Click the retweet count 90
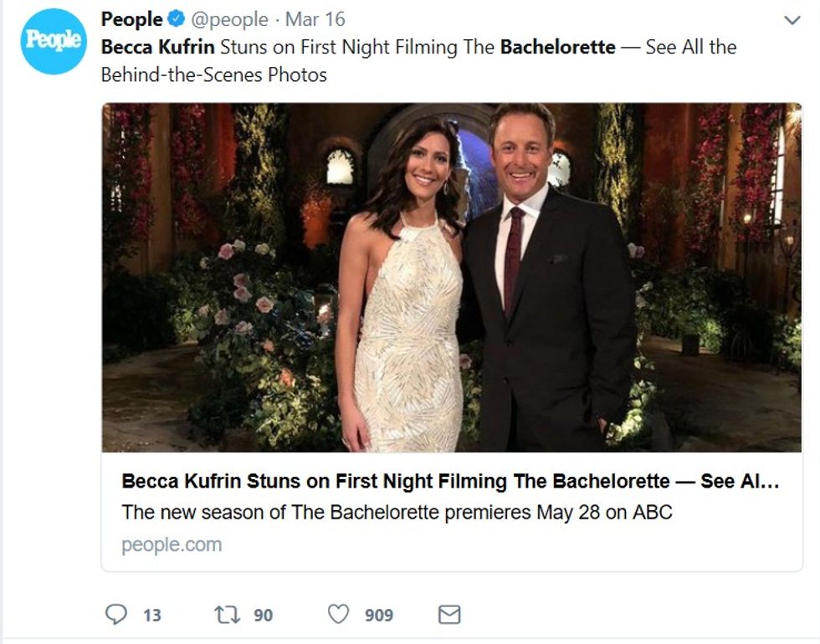The image size is (820, 644). coord(263,616)
